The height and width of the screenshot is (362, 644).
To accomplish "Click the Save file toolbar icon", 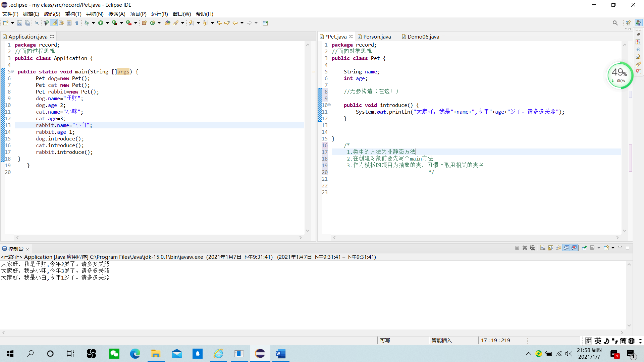I will (x=19, y=23).
